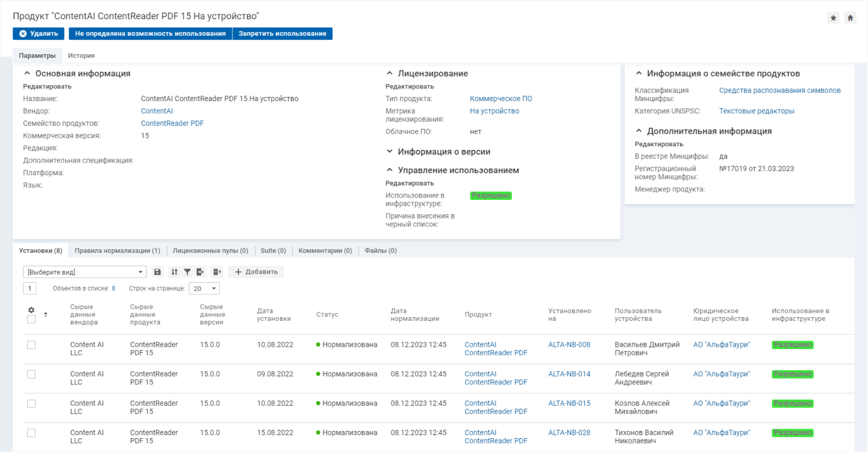Edit Основная информация via Редактировать
The image size is (868, 452).
[x=48, y=86]
